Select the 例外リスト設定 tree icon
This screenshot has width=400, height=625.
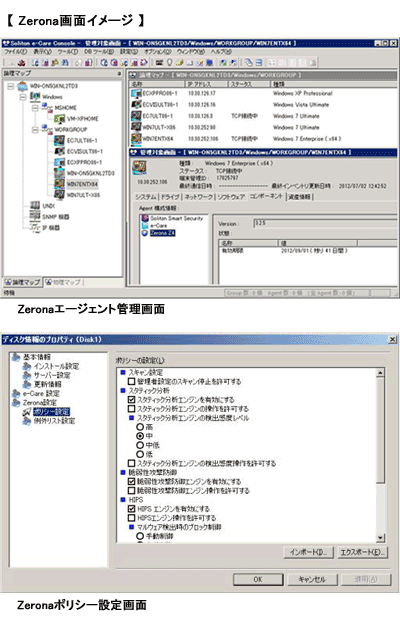click(x=27, y=421)
